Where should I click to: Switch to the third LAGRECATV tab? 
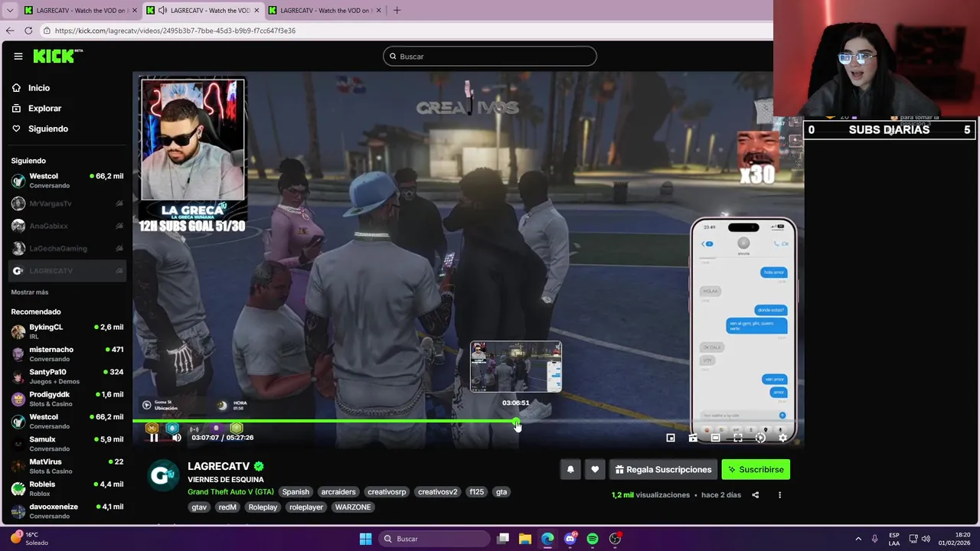tap(325, 11)
